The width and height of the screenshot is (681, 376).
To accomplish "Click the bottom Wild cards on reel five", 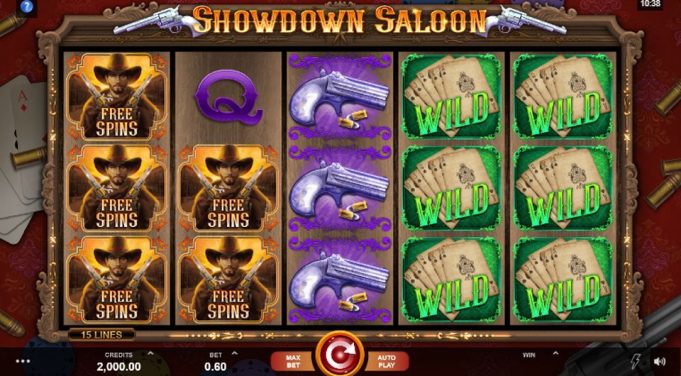I will [x=563, y=280].
